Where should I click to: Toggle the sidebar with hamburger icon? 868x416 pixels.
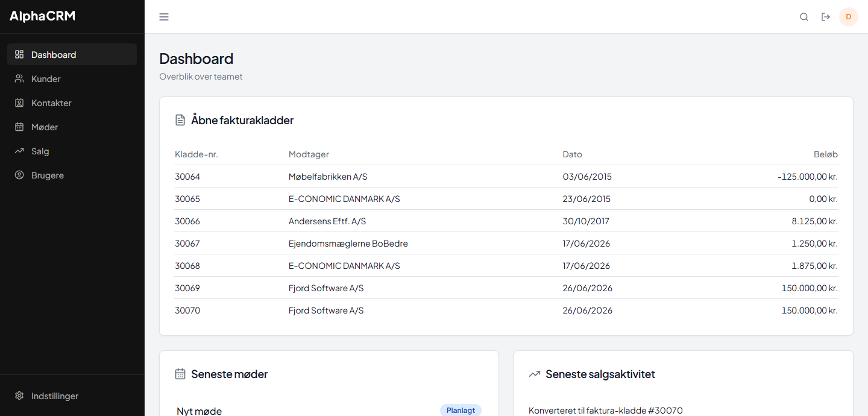[x=164, y=17]
